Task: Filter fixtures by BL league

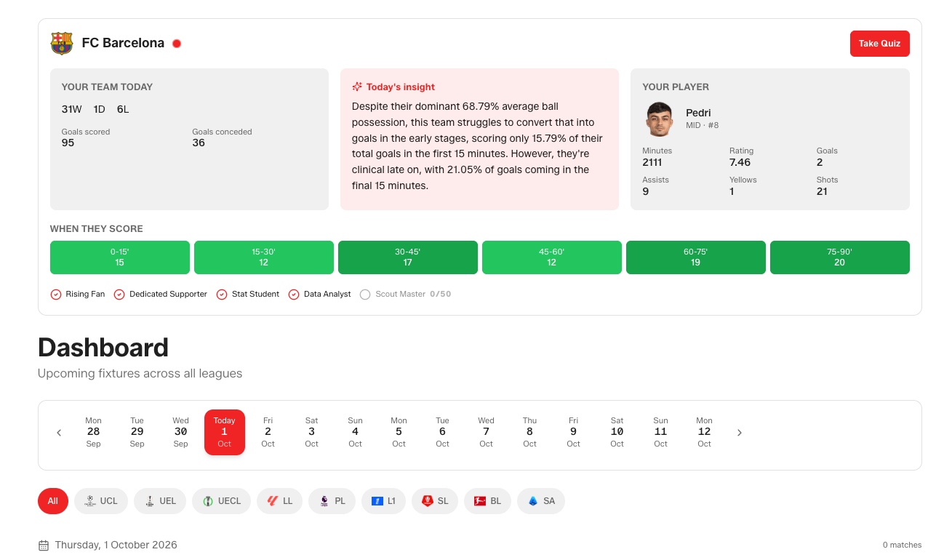Action: pos(487,501)
